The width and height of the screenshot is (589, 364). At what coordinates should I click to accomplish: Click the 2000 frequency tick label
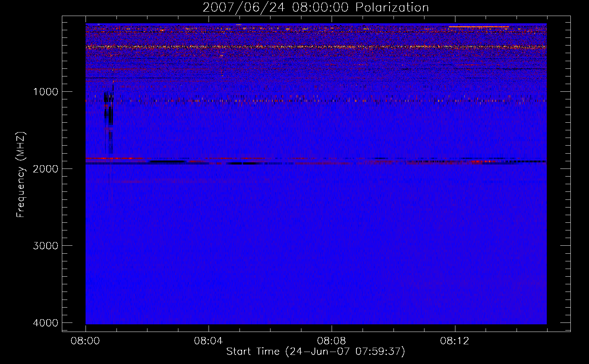[46, 169]
